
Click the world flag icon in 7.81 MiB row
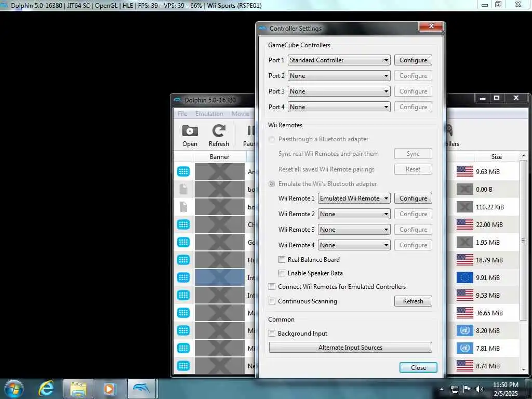point(464,348)
